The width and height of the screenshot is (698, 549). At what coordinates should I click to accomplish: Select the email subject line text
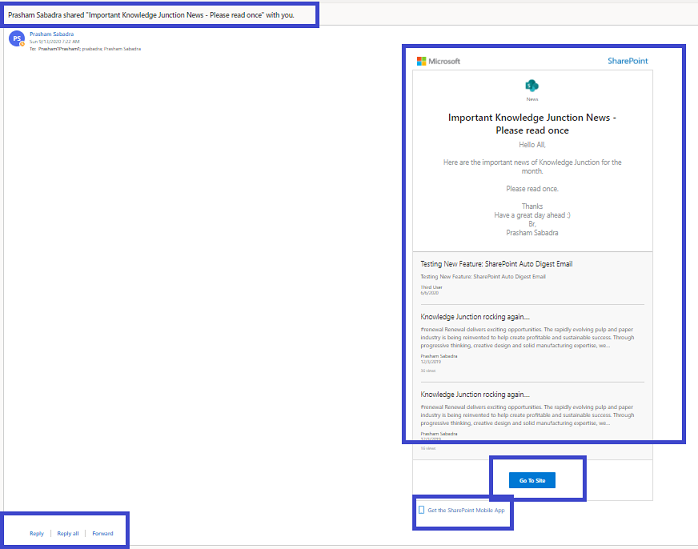(151, 15)
